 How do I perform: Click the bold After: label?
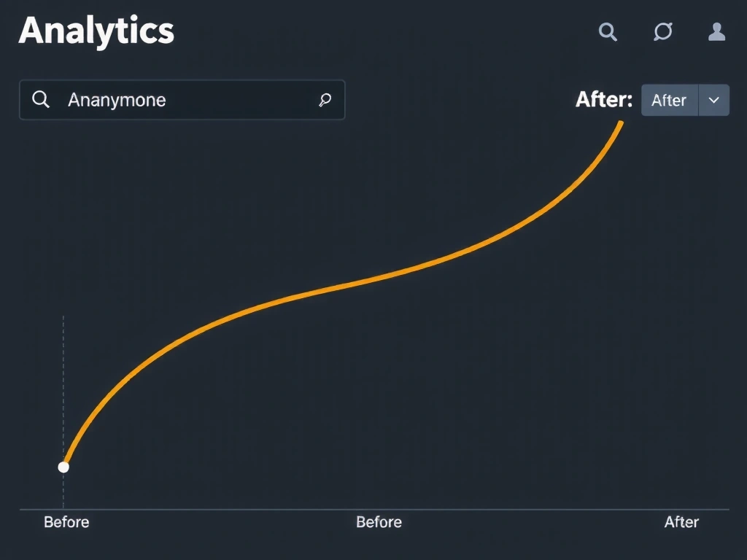[x=603, y=100]
